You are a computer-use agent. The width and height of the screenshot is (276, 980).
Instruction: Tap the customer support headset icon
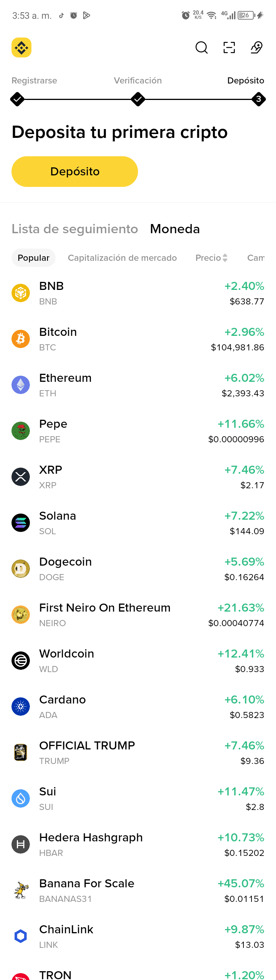257,47
